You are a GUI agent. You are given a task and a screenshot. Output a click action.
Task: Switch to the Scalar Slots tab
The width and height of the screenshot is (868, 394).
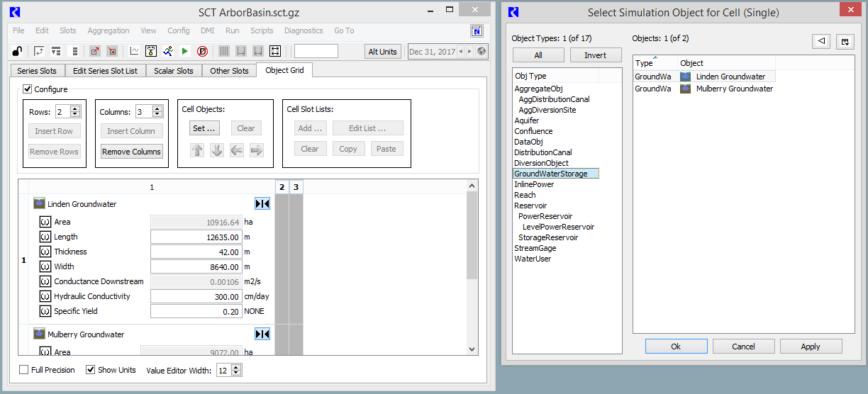coord(174,71)
